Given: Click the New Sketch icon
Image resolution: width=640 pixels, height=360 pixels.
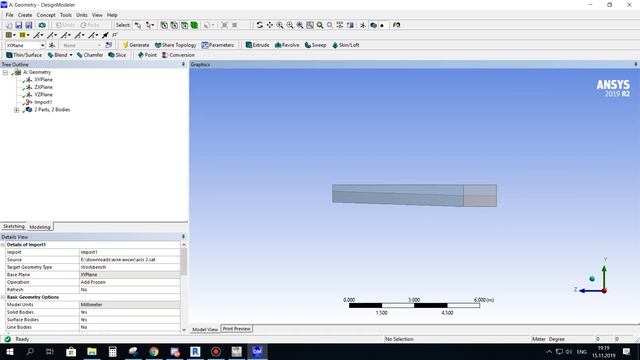Looking at the screenshot, I should click(x=109, y=45).
